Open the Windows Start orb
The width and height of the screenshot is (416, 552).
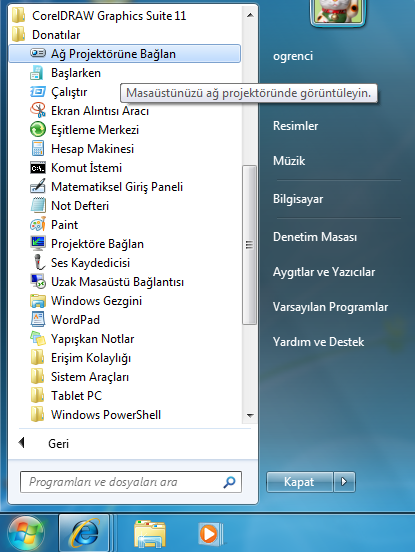coord(26,534)
